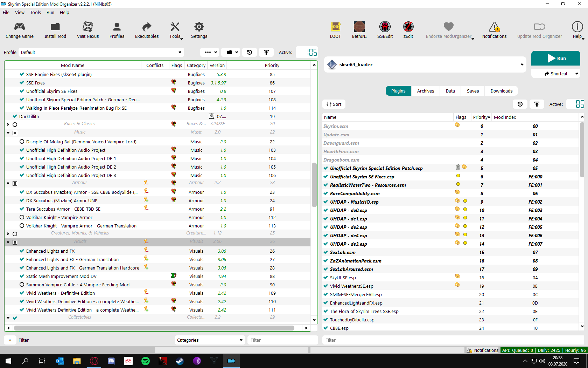Launch zEdit from the toolbar
Screen dimensions: 588x368
click(x=408, y=30)
